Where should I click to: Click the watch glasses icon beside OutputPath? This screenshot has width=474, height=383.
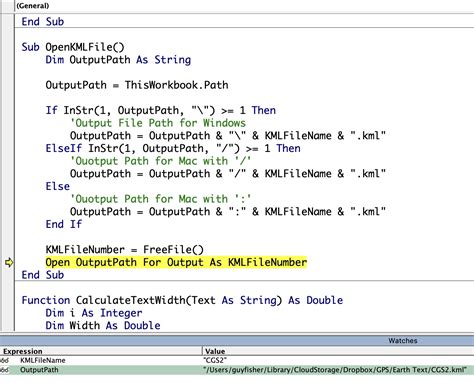4,370
